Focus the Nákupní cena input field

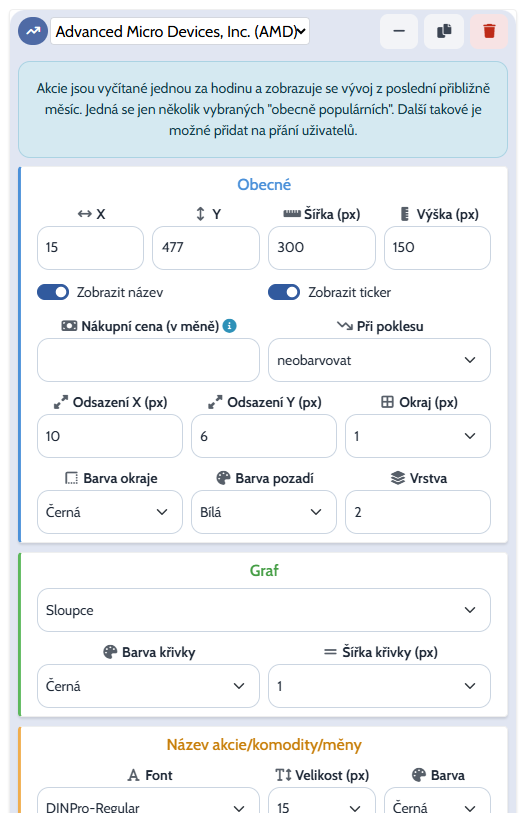(x=148, y=360)
